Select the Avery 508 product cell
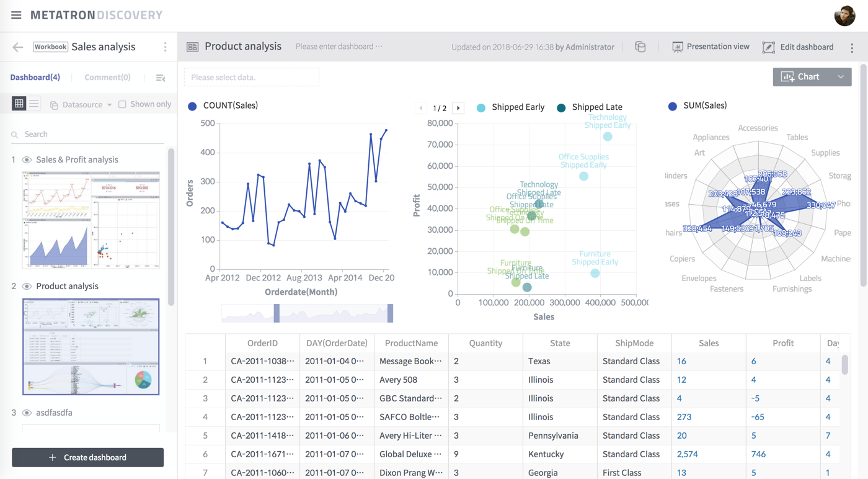 [x=411, y=380]
